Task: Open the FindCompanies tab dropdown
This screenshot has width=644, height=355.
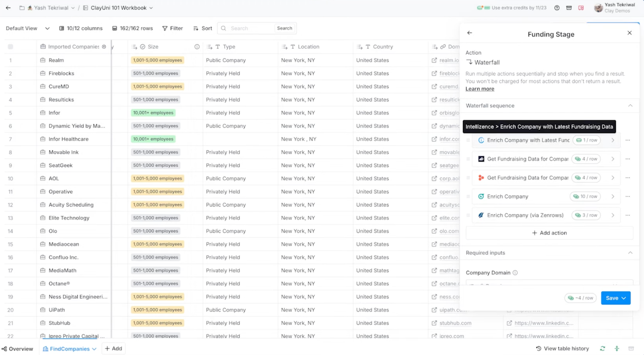Action: [x=94, y=349]
